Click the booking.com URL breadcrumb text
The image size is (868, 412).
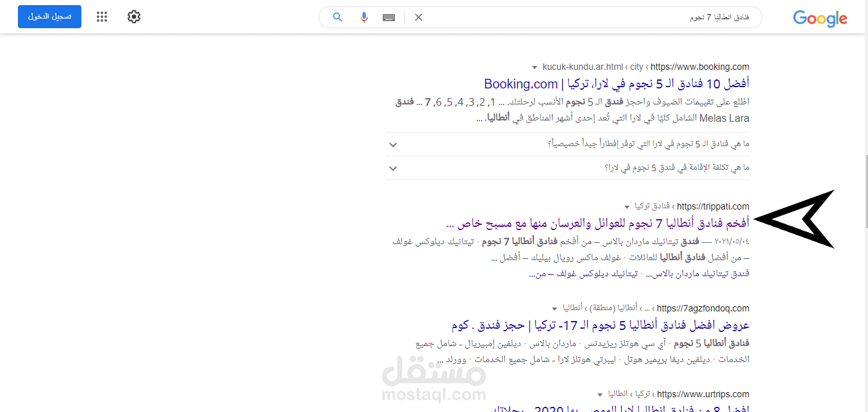(646, 67)
